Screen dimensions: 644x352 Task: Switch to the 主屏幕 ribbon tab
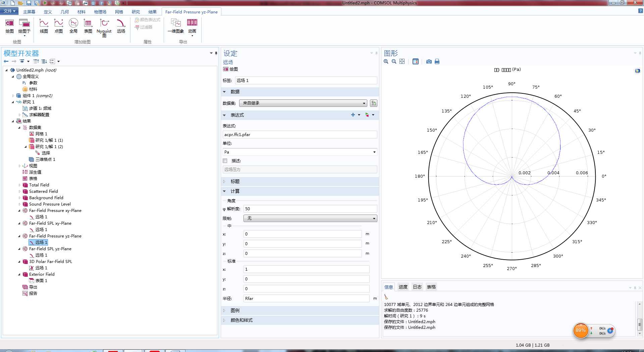point(29,12)
